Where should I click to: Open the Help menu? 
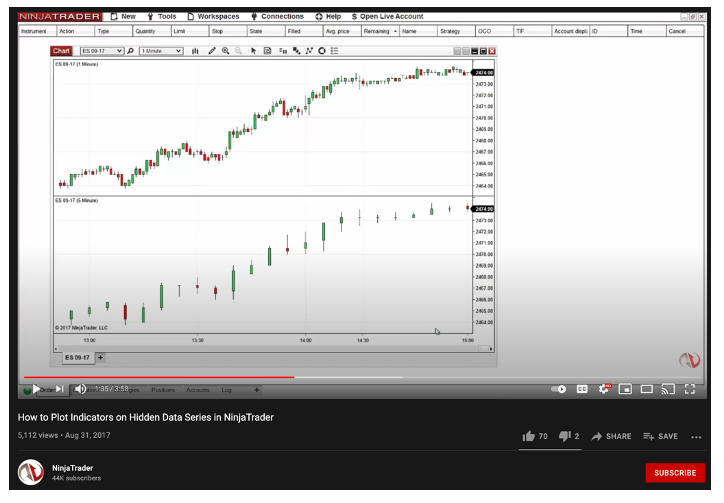[328, 17]
